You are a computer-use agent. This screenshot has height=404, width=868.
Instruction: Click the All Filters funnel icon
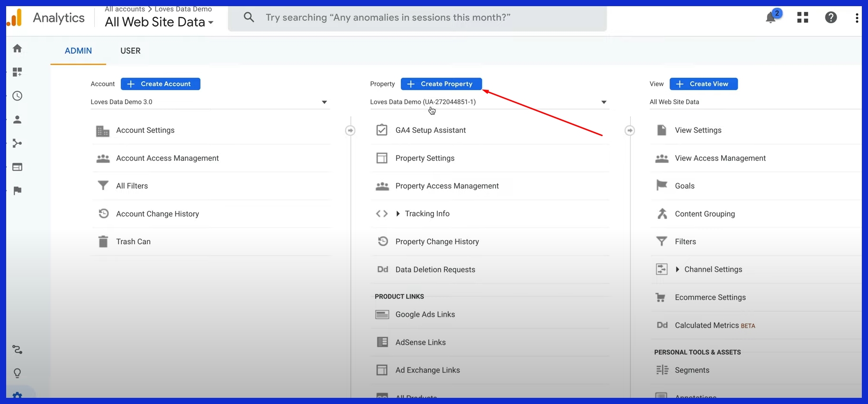click(103, 185)
